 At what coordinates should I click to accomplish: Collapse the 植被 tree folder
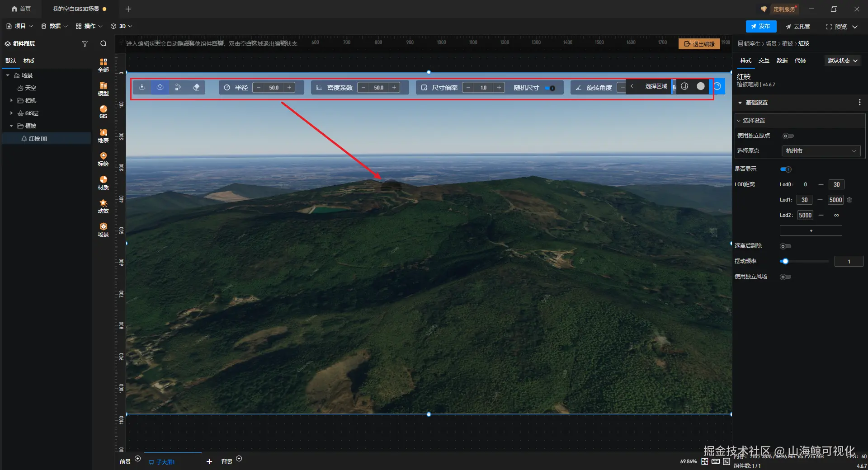11,126
